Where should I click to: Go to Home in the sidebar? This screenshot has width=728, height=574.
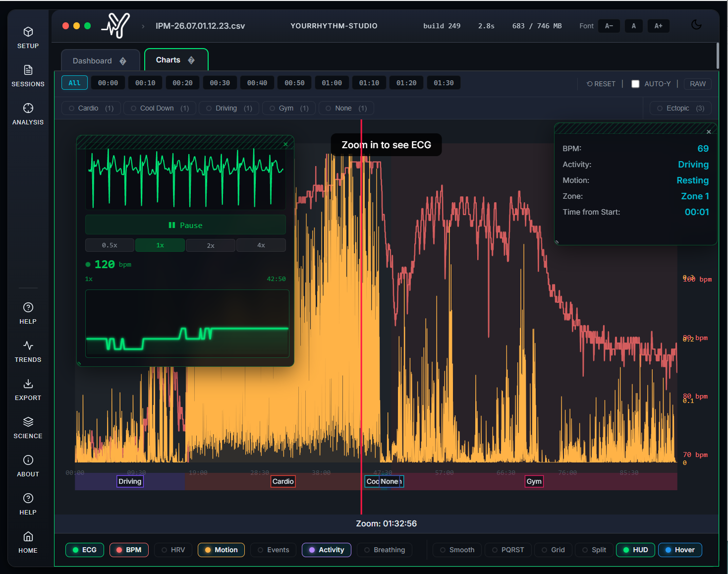coord(28,542)
